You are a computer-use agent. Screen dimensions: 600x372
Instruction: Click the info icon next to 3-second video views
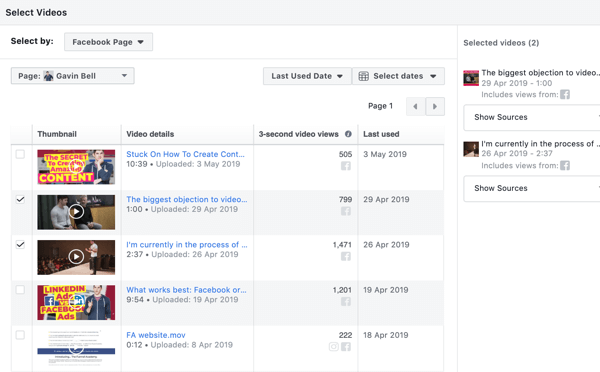click(x=348, y=134)
